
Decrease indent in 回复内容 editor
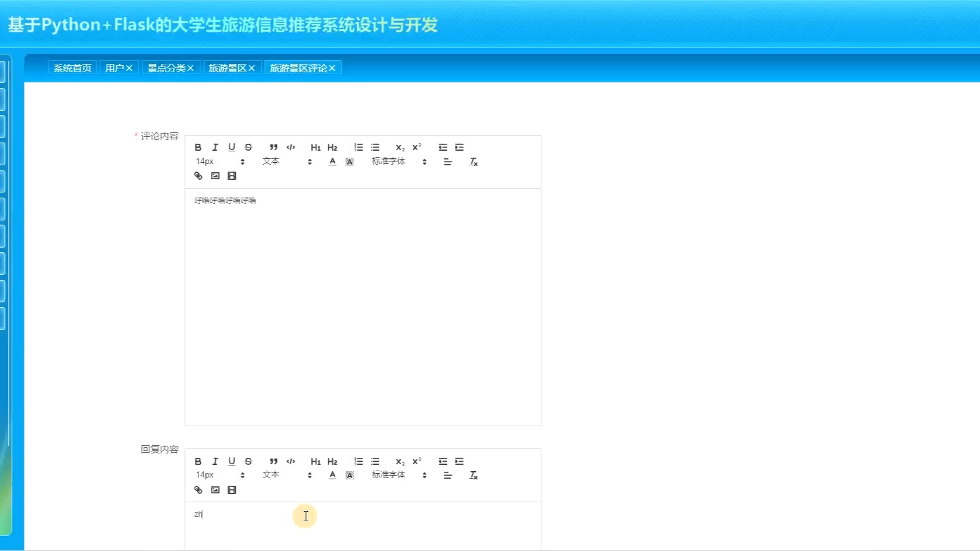click(442, 462)
